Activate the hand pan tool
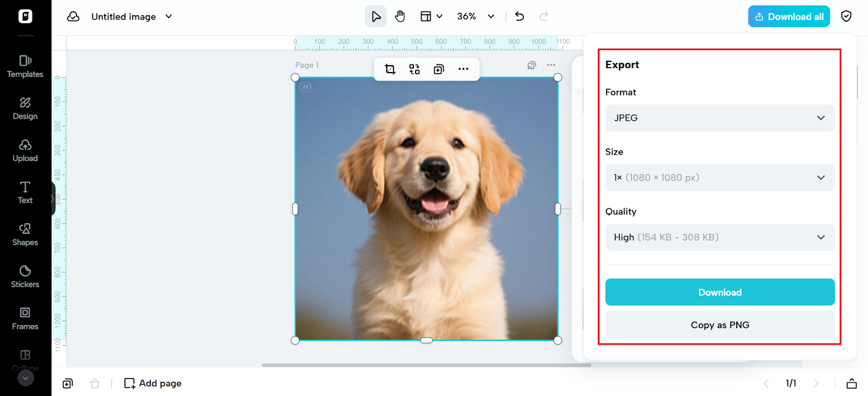The width and height of the screenshot is (868, 396). click(400, 16)
